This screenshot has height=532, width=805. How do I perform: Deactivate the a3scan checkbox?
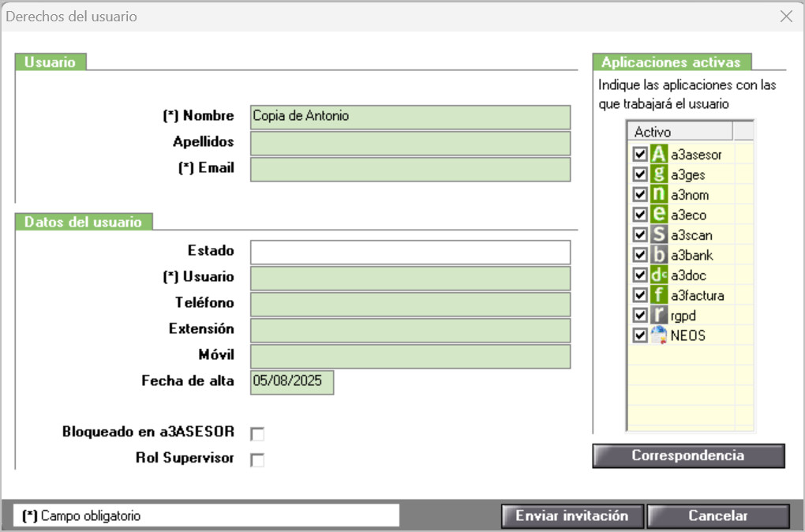tap(640, 234)
